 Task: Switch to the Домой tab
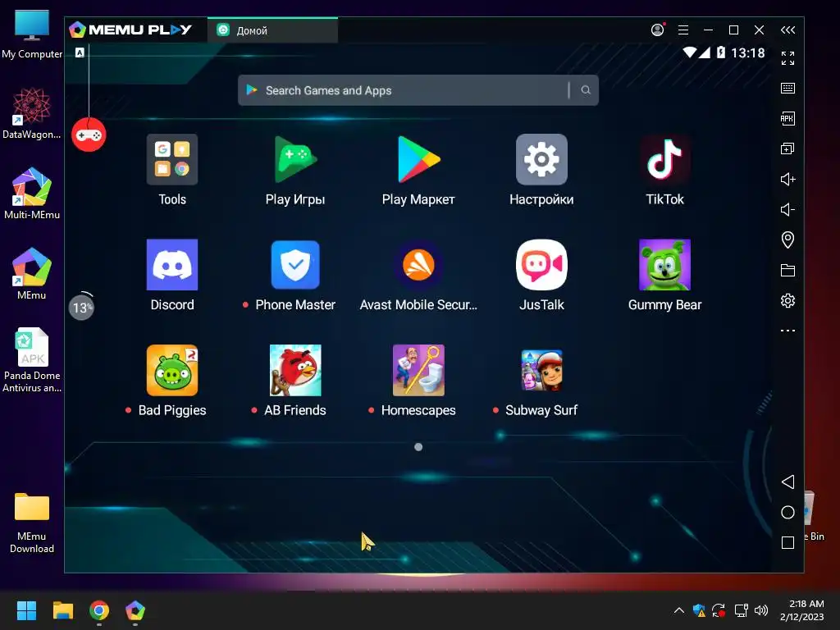point(272,30)
